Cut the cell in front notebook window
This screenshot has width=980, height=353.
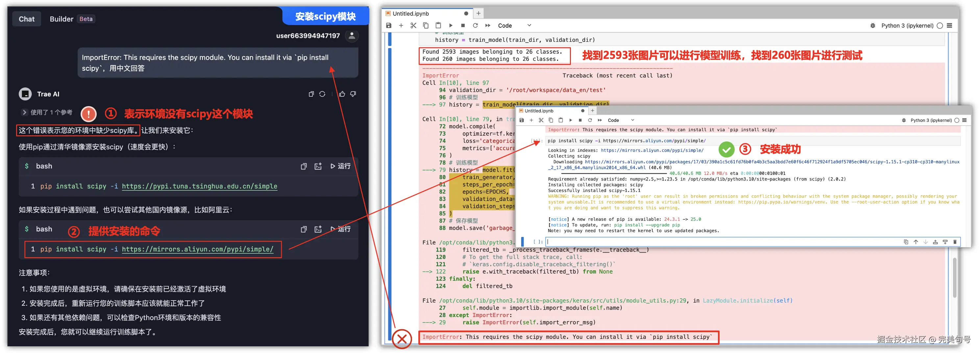point(541,120)
